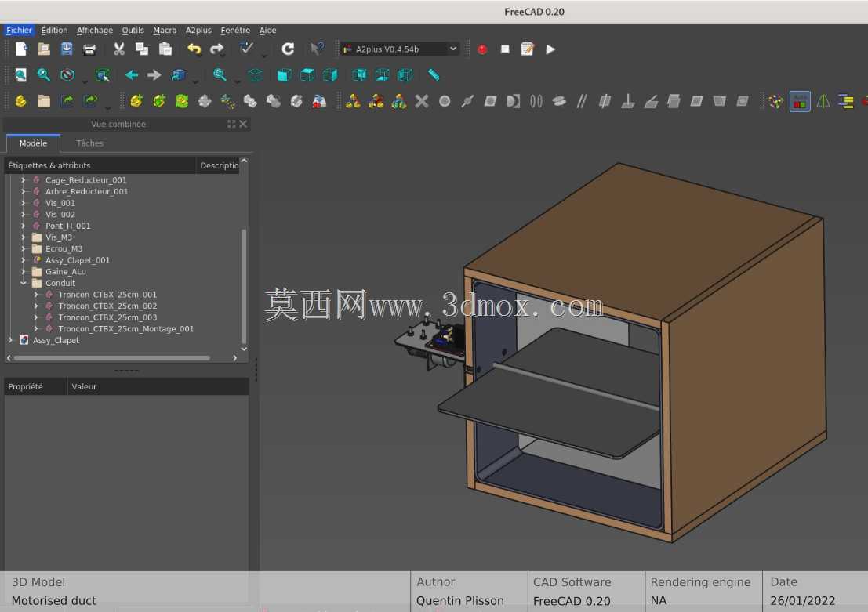Select Troncon_CTBX_25cm_002 in the tree
This screenshot has height=612, width=868.
coord(107,306)
